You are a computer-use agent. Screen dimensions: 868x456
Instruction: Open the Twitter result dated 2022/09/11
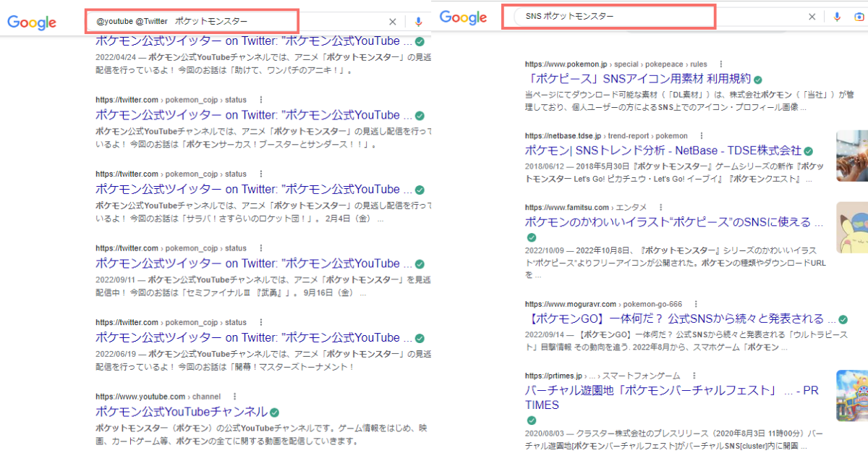point(254,263)
